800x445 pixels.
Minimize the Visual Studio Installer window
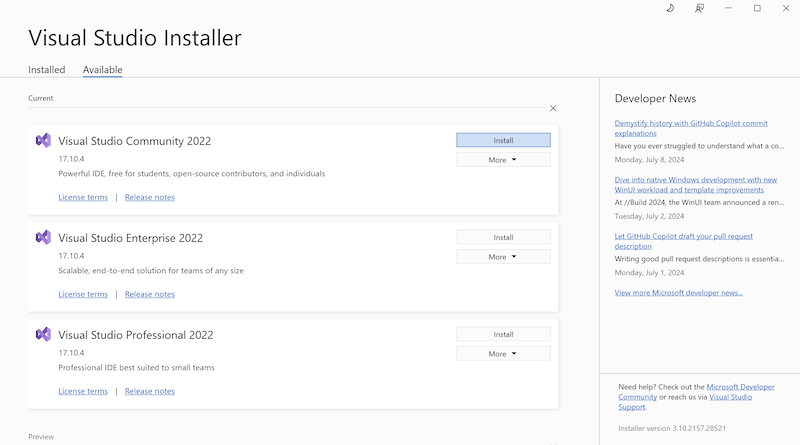[x=728, y=8]
